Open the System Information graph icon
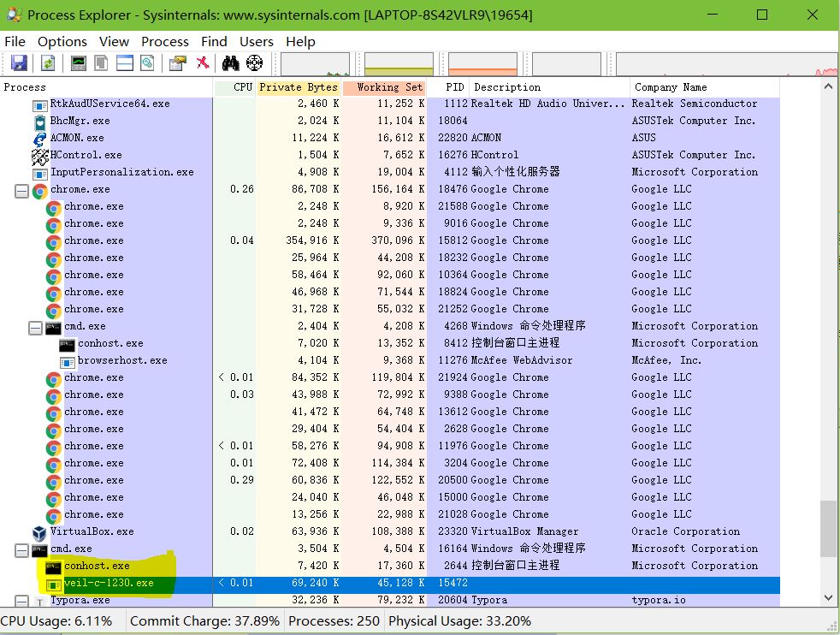 (x=78, y=63)
